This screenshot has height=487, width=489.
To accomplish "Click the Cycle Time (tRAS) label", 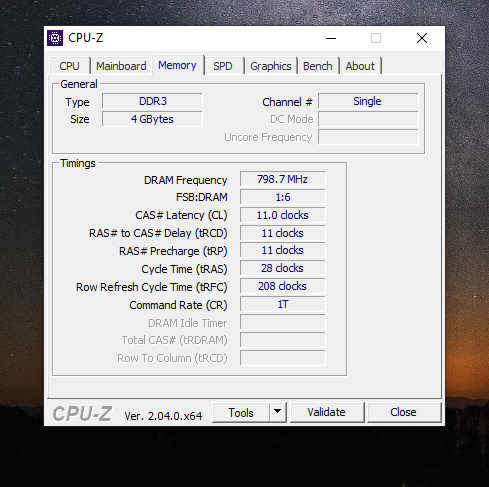I will (x=184, y=269).
